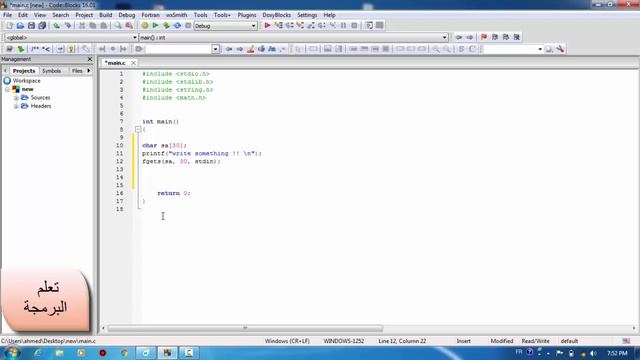Jump back using the left arrow icon

coord(459,37)
